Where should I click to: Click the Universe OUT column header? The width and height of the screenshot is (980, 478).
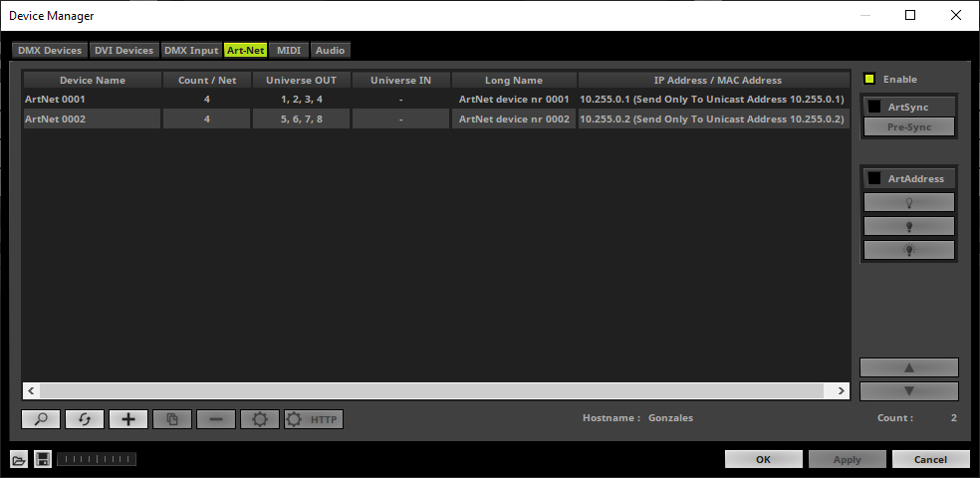pos(301,80)
